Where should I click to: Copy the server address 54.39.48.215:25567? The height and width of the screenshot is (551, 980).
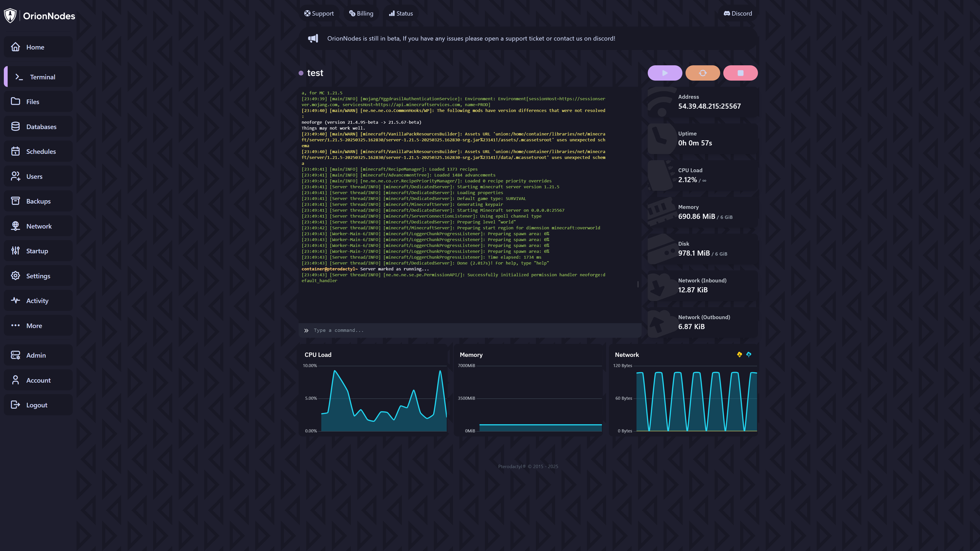pos(709,106)
